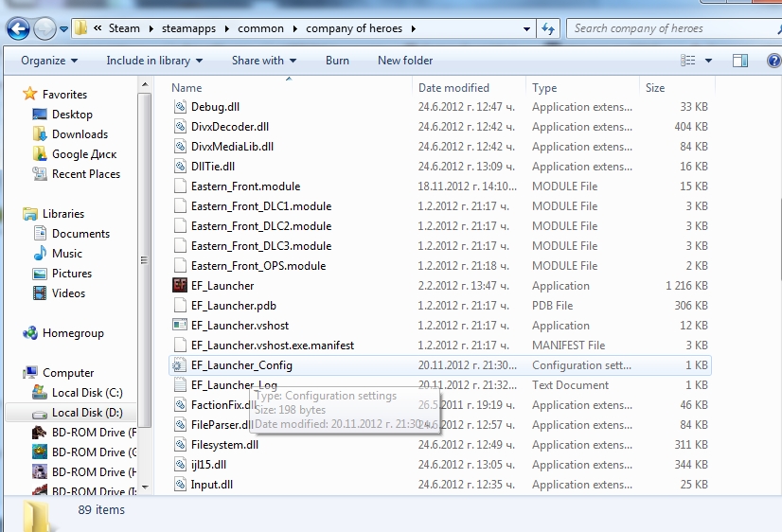
Task: Click the navigation pane scroll up arrow
Action: click(x=145, y=85)
